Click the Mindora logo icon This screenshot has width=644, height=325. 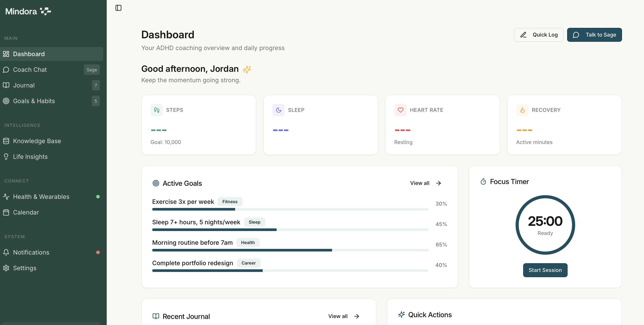point(46,11)
